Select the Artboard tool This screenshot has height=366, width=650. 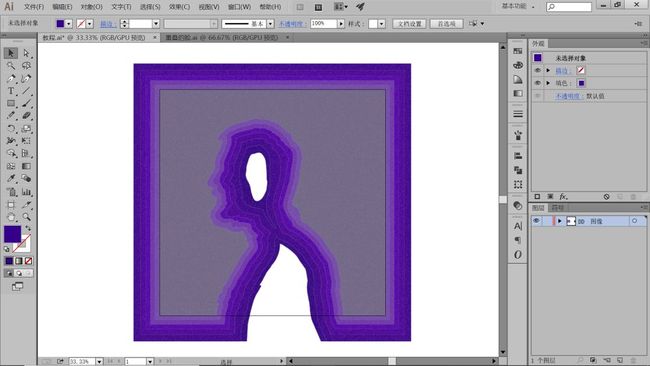pos(11,205)
